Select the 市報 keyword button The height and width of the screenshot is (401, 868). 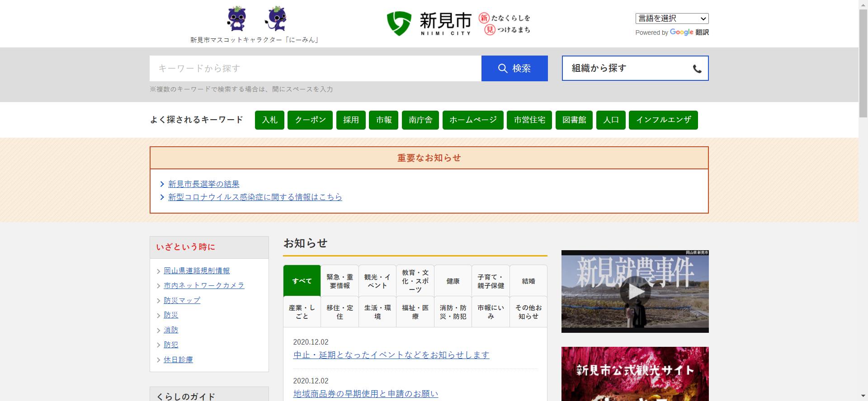tap(384, 120)
